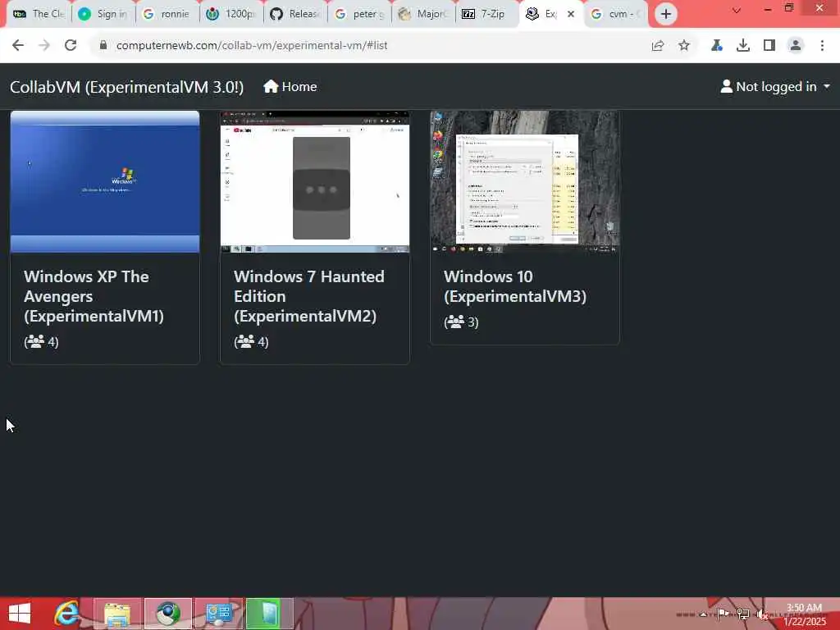Screen dimensions: 840x630
Task: Click the browser taskbar icon with blue globe
Action: [x=167, y=614]
